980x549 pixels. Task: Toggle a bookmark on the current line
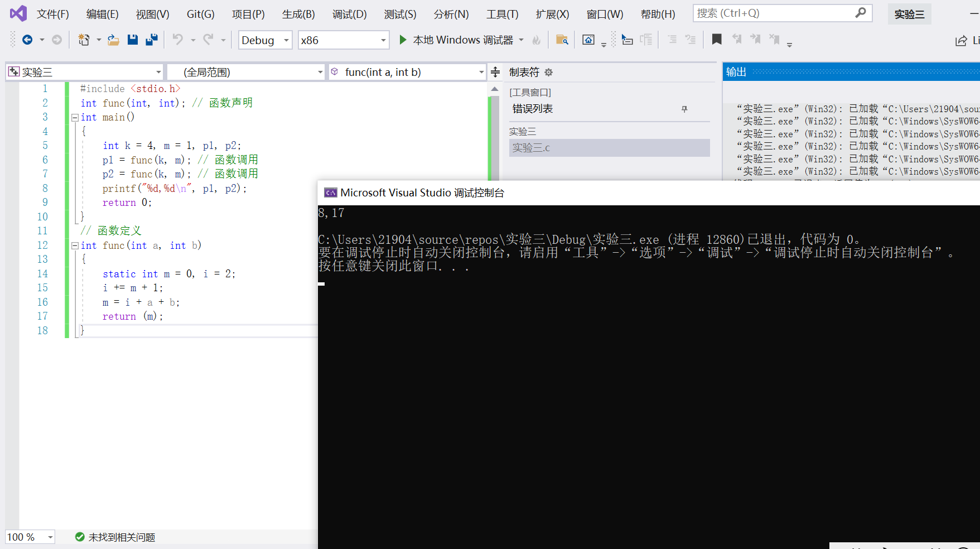tap(717, 39)
